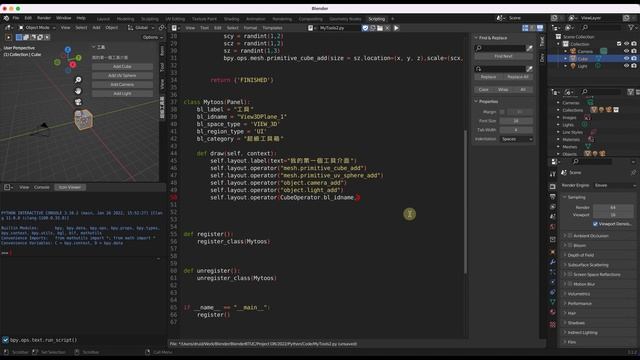
Task: Hide the Light object in outliner
Action: click(x=627, y=66)
